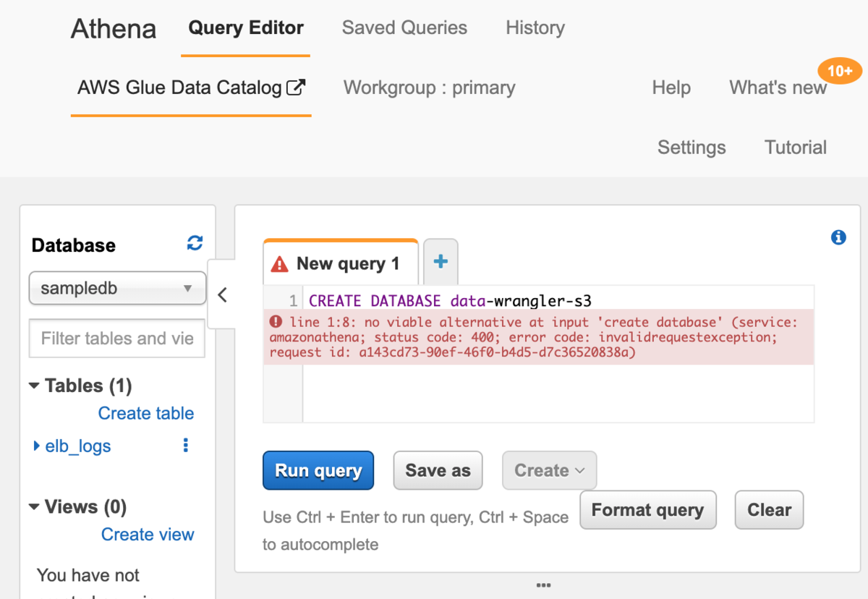Click into CREATE DATABASE query line
868x599 pixels.
(450, 300)
